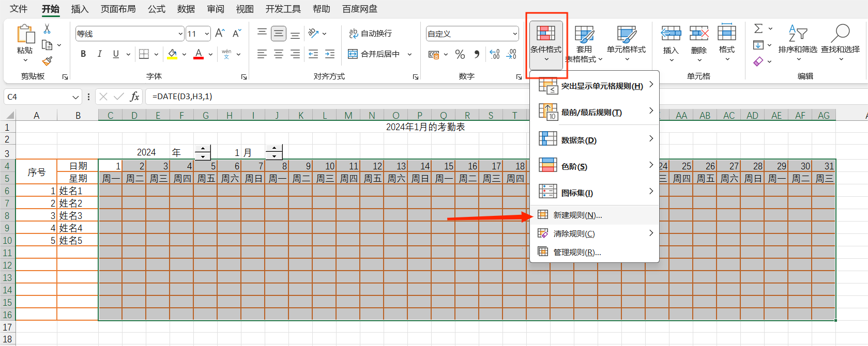868x346 pixels.
Task: Choose 新建规则 new rule
Action: [595, 215]
